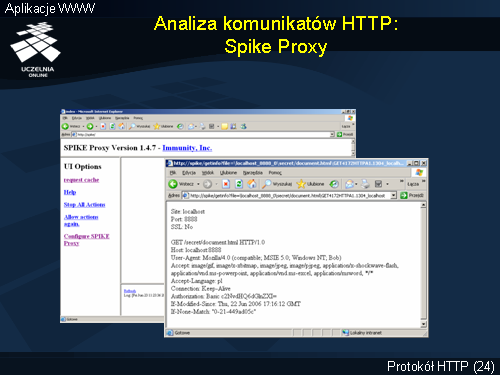Click small Refresh link in log frame

tap(130, 291)
